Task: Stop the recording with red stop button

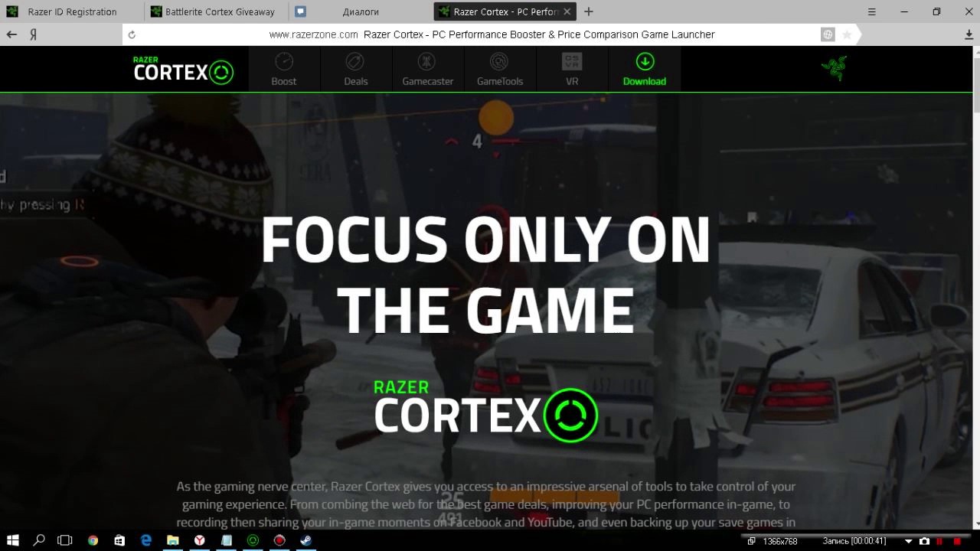Action: (959, 541)
